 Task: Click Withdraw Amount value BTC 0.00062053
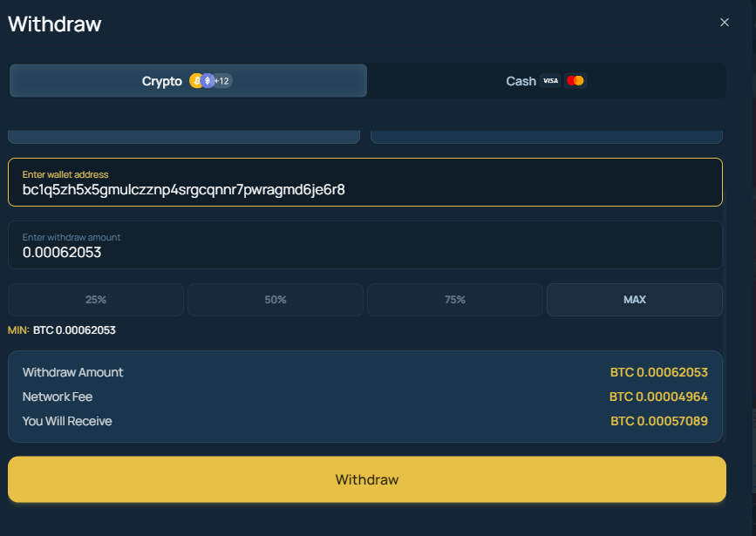(x=658, y=373)
